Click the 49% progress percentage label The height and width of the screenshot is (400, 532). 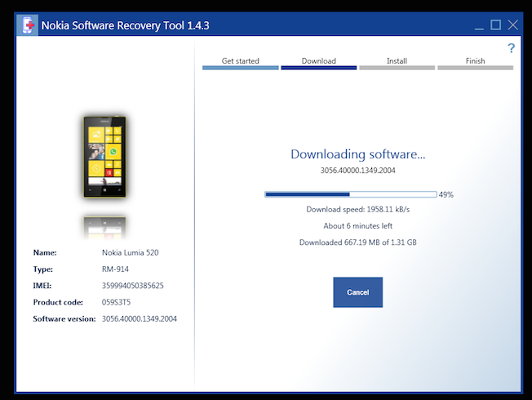point(446,194)
